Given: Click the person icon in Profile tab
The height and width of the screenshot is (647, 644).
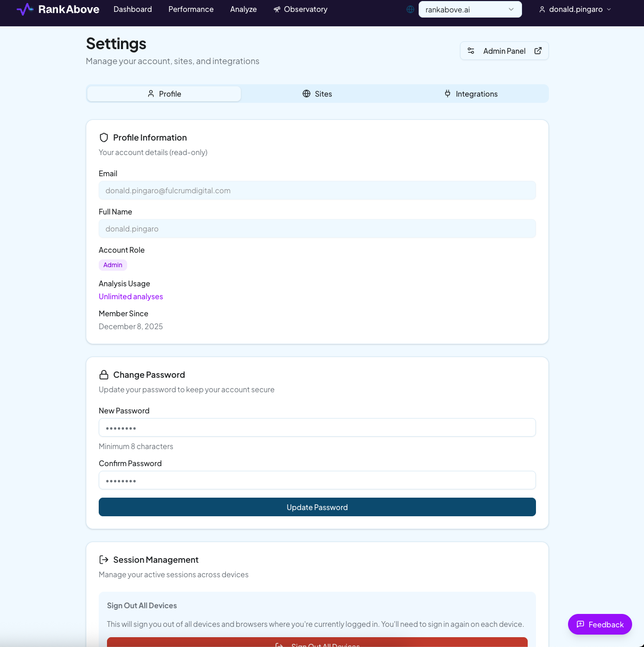Looking at the screenshot, I should coord(151,94).
